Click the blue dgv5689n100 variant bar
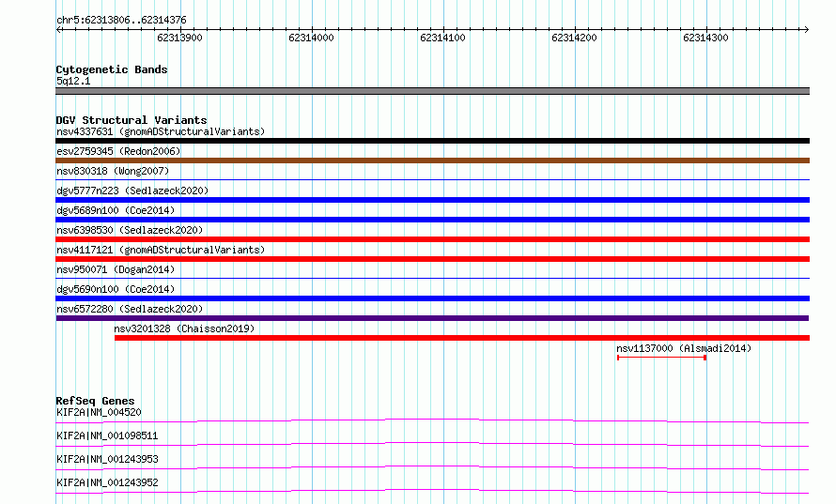836x504 pixels. click(x=432, y=220)
